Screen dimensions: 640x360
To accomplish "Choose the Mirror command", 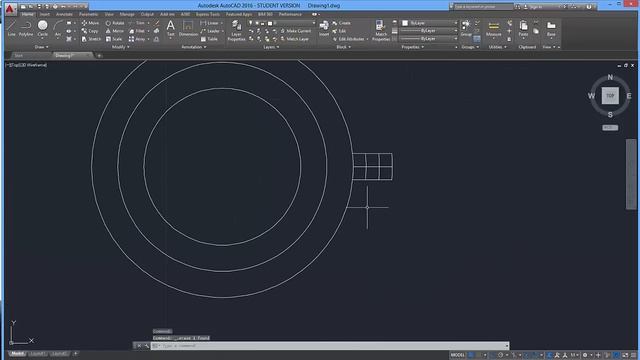I will (x=114, y=31).
